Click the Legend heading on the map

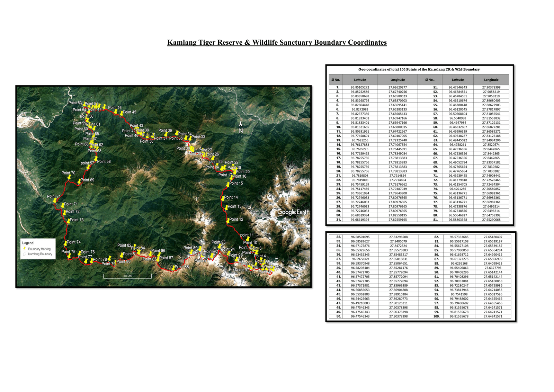[28, 243]
